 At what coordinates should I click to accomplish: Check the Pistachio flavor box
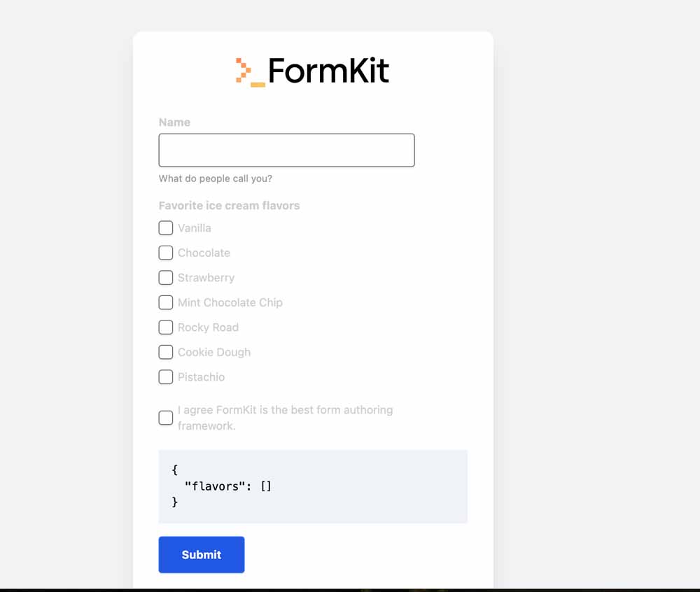[x=165, y=376]
